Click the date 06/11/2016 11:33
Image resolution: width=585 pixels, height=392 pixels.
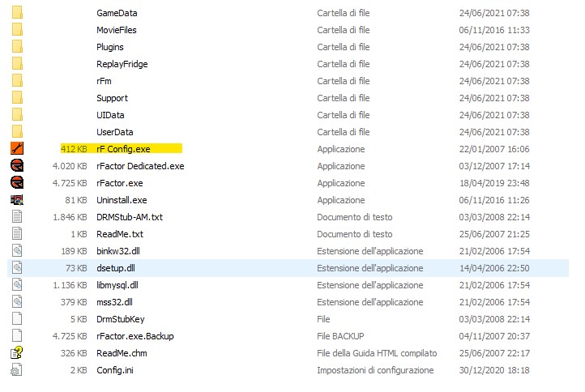tap(494, 30)
